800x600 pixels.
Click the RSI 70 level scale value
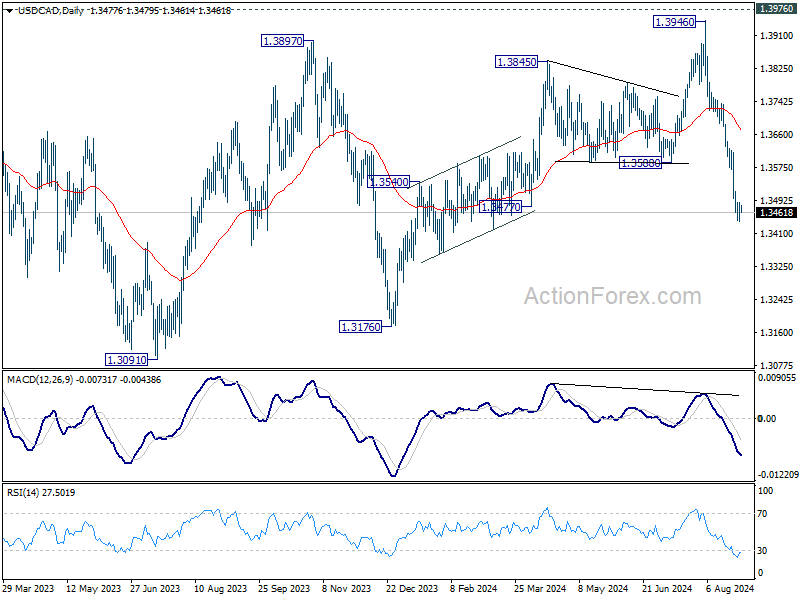762,513
